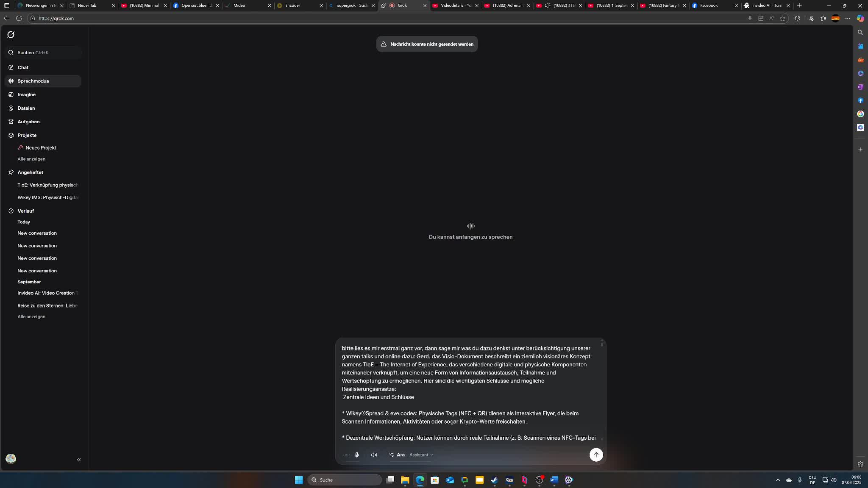Open browser sidebar settings gear
Image resolution: width=868 pixels, height=488 pixels.
[x=860, y=464]
